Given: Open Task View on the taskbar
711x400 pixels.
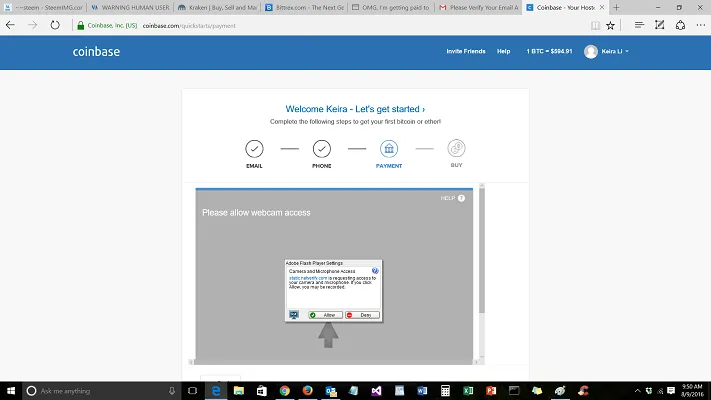Looking at the screenshot, I should click(192, 391).
